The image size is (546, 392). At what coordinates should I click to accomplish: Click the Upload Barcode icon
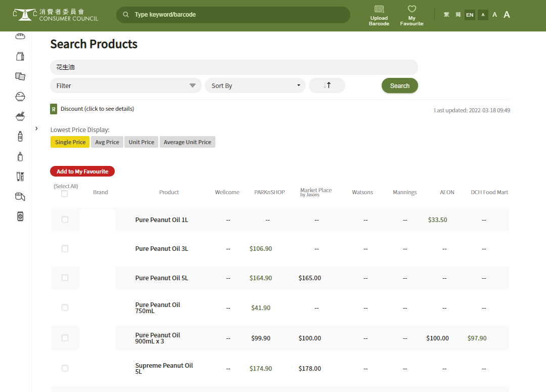click(x=379, y=9)
